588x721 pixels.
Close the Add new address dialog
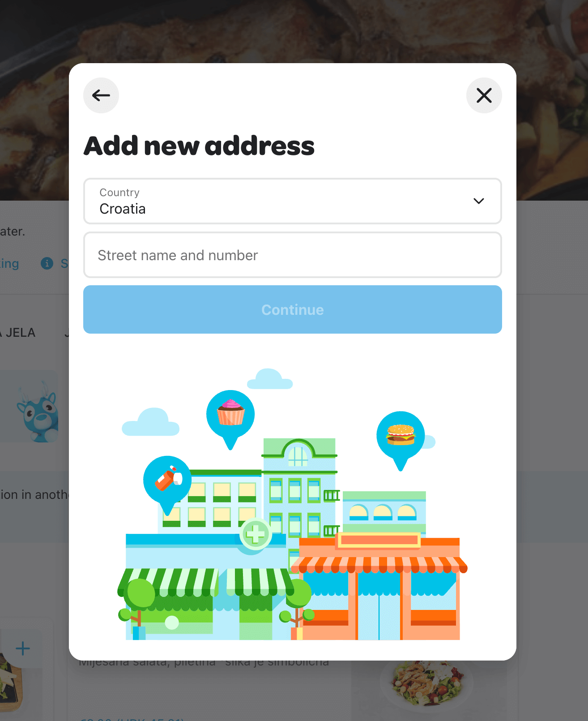pyautogui.click(x=484, y=95)
